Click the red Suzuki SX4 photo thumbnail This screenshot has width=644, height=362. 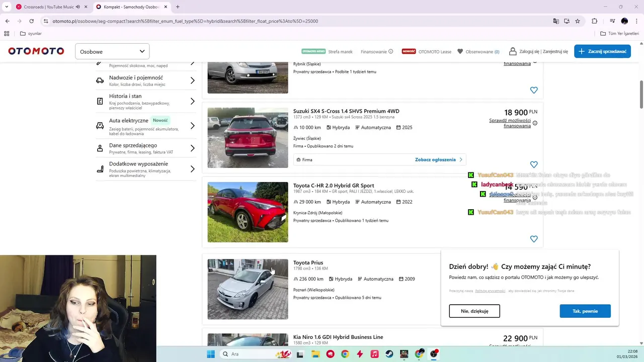[248, 138]
